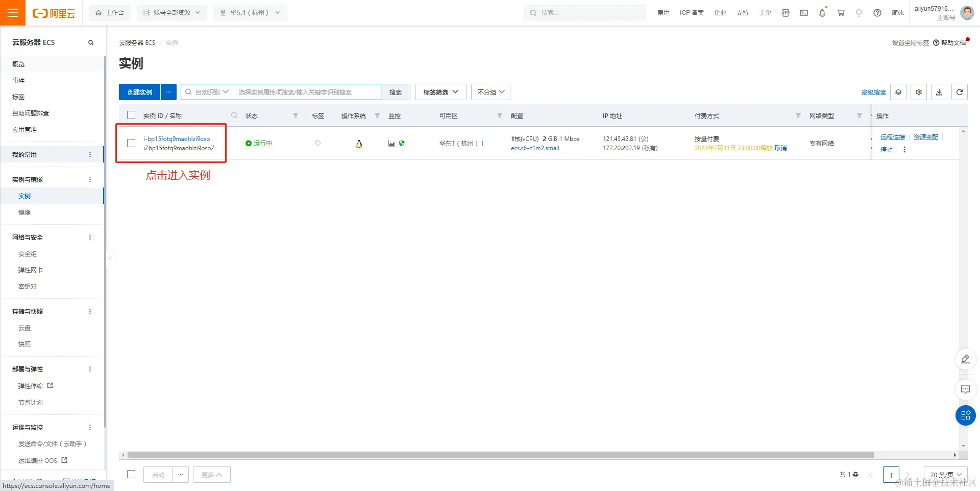
Task: Click the floating edit pencil icon
Action: [965, 359]
